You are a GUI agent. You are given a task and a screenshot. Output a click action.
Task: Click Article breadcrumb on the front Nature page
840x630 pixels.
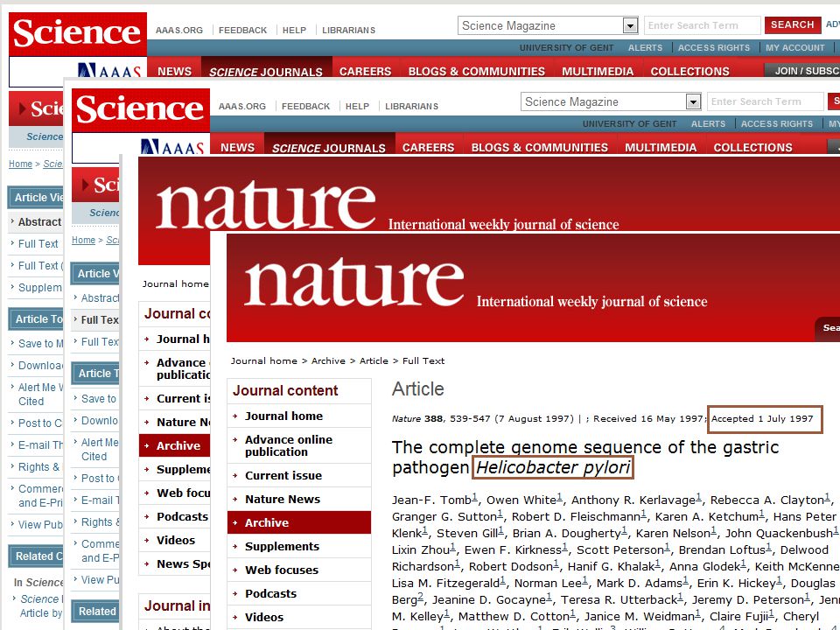pos(374,360)
